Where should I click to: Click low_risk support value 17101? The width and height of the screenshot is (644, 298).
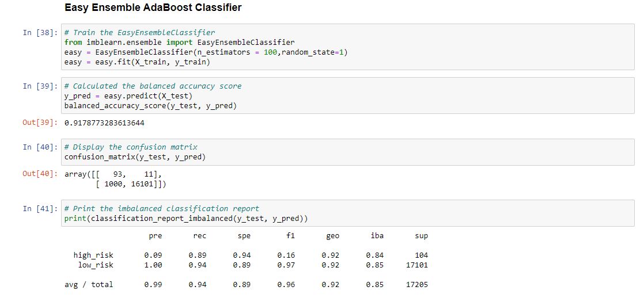[417, 265]
